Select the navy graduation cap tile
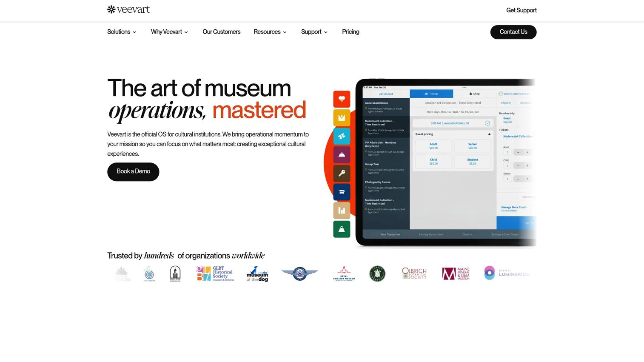 342,192
